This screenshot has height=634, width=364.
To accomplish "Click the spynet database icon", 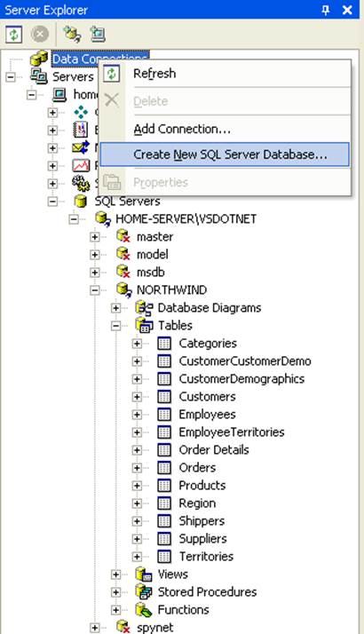I will (x=123, y=627).
